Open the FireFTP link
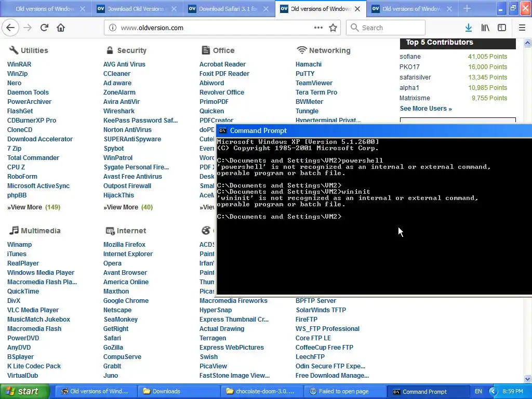The image size is (532, 399). 307,320
